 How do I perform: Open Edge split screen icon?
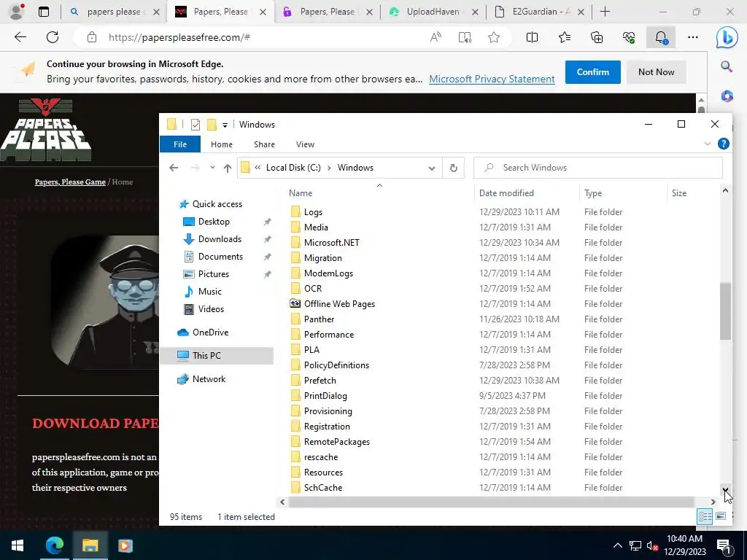532,37
